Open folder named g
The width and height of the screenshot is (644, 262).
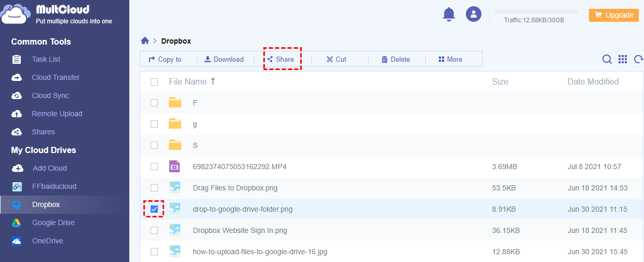195,125
